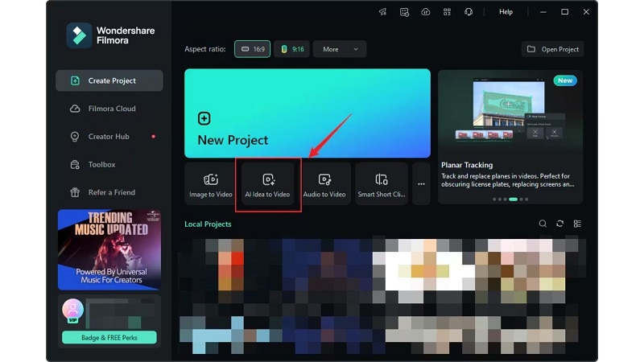Image resolution: width=644 pixels, height=362 pixels.
Task: Launch AI Idea to Video tool
Action: [268, 184]
